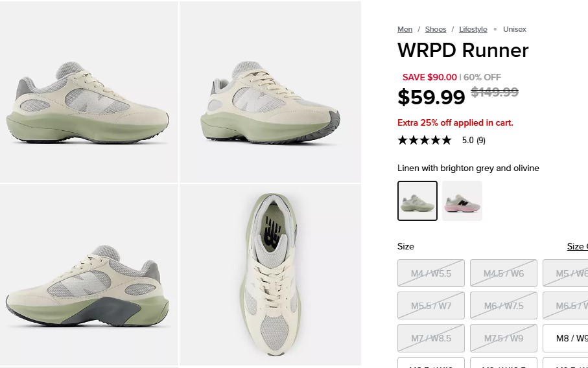Go to the Lifestyle breadcrumb link
The width and height of the screenshot is (588, 368).
(473, 29)
